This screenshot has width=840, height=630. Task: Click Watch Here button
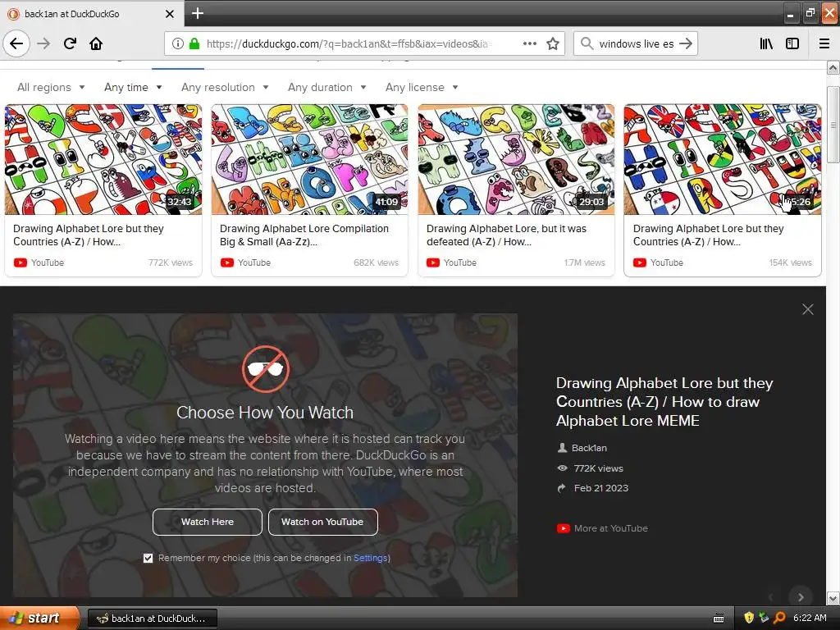point(208,522)
